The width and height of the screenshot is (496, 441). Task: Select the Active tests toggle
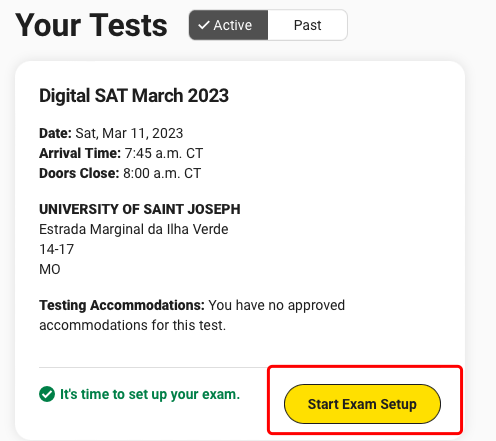[x=228, y=25]
